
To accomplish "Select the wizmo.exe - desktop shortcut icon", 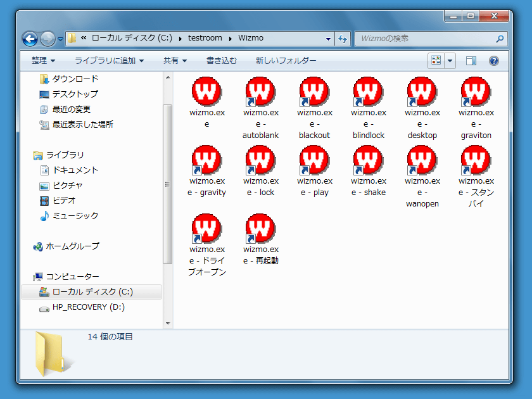I will click(x=422, y=91).
